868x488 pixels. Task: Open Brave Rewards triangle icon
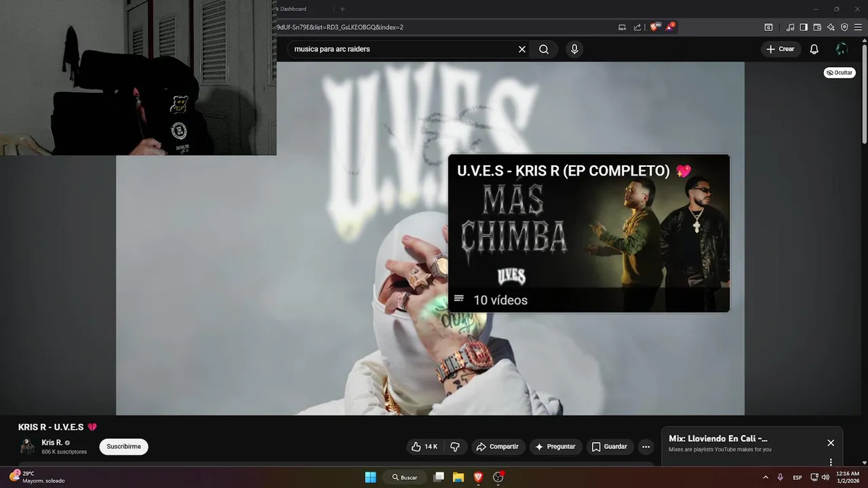coord(670,27)
